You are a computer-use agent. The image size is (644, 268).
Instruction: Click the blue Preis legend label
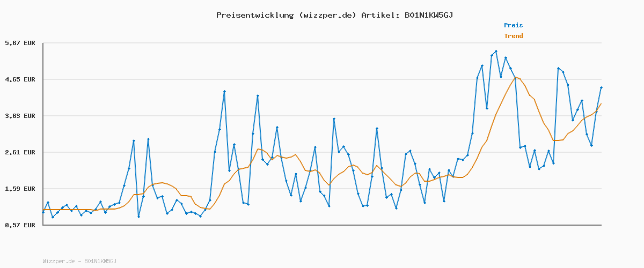tap(513, 25)
